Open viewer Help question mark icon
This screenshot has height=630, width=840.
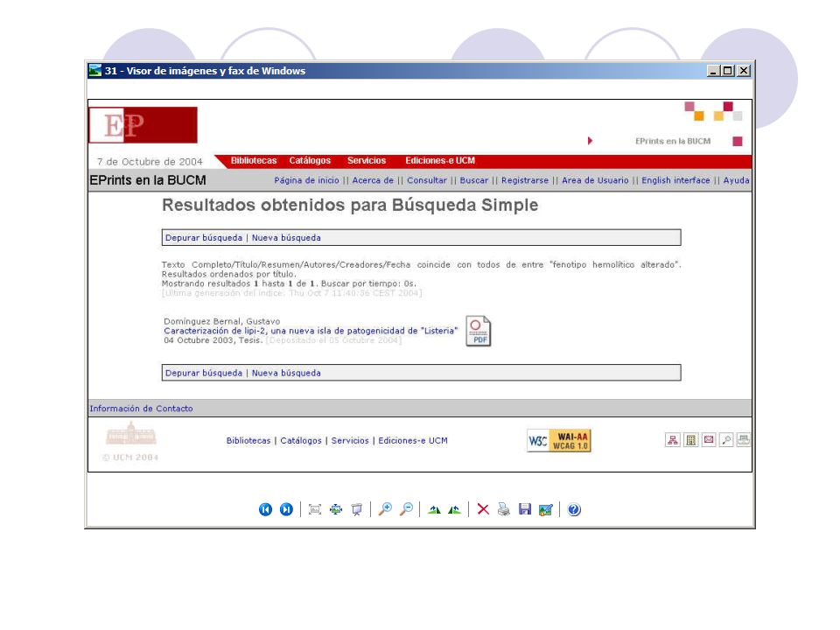pos(574,509)
